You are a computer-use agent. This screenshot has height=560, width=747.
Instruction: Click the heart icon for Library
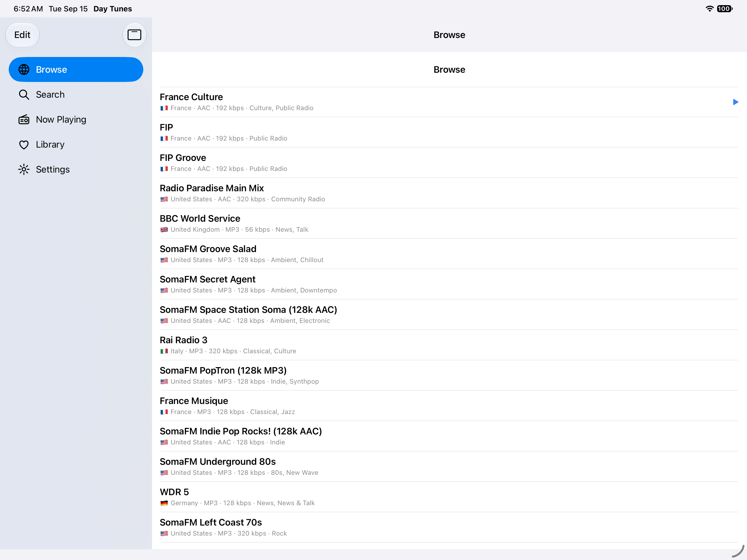[x=24, y=144]
